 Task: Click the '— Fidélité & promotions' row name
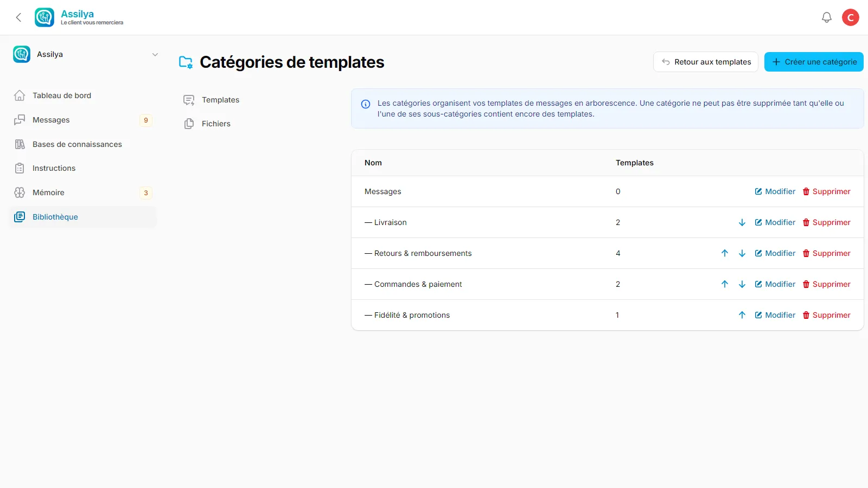click(x=407, y=315)
